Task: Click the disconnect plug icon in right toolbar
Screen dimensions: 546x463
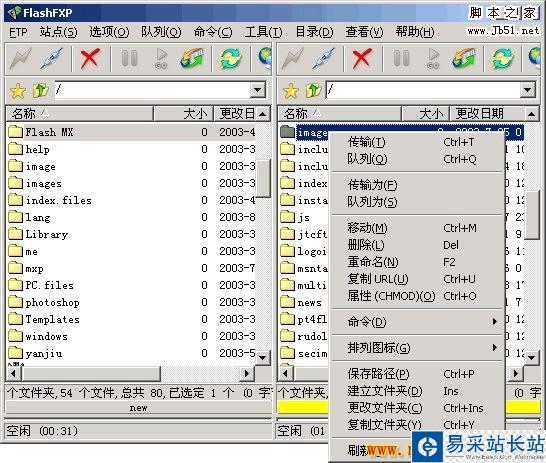Action: click(323, 58)
